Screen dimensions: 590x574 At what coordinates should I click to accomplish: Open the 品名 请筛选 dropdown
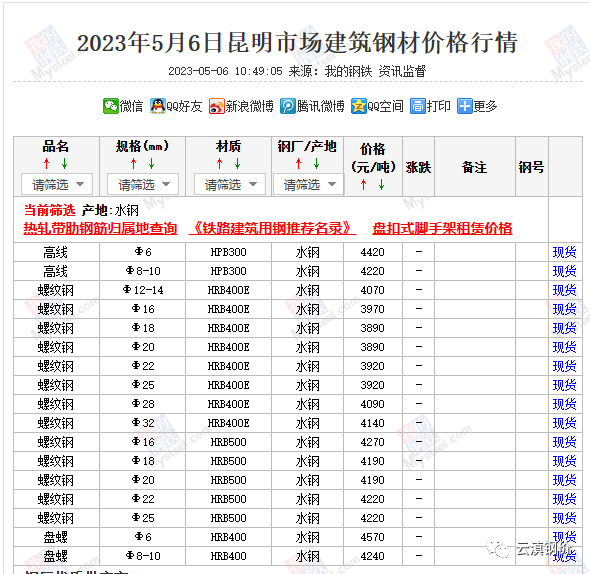[x=57, y=184]
